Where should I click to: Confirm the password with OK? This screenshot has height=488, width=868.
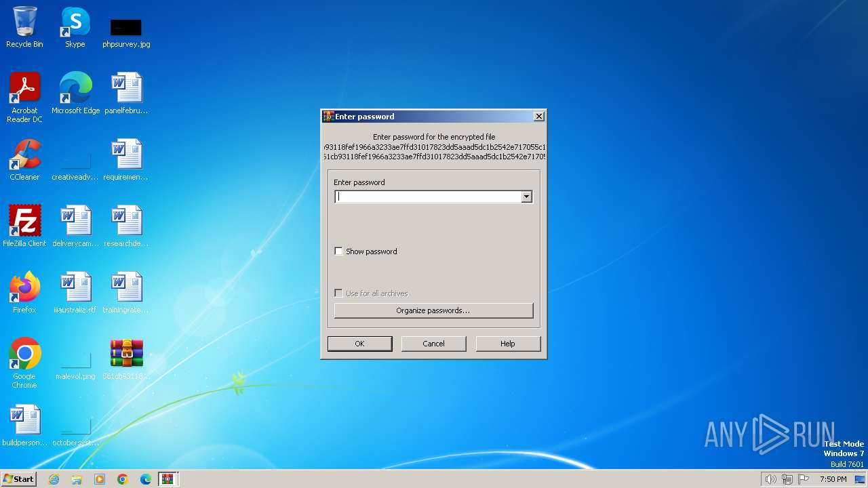coord(359,344)
